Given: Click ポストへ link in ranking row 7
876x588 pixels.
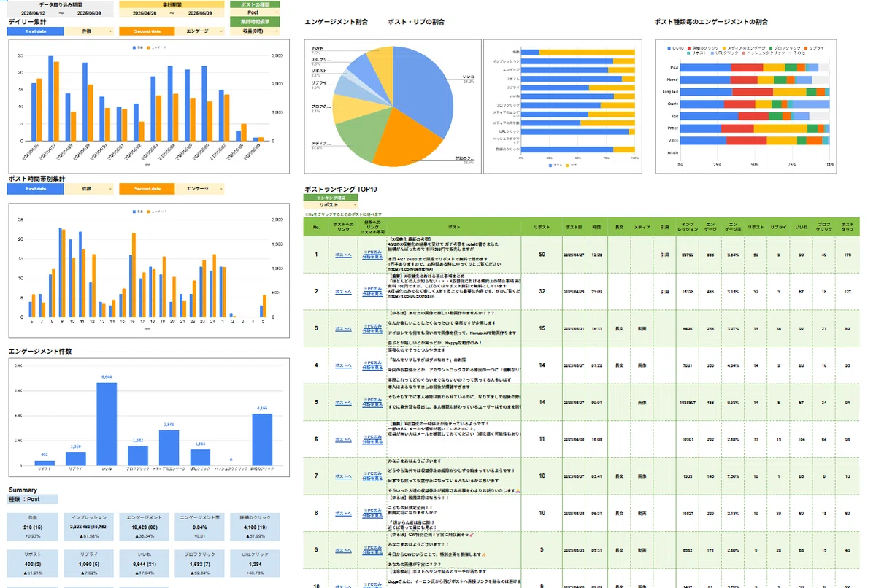Looking at the screenshot, I should point(343,476).
